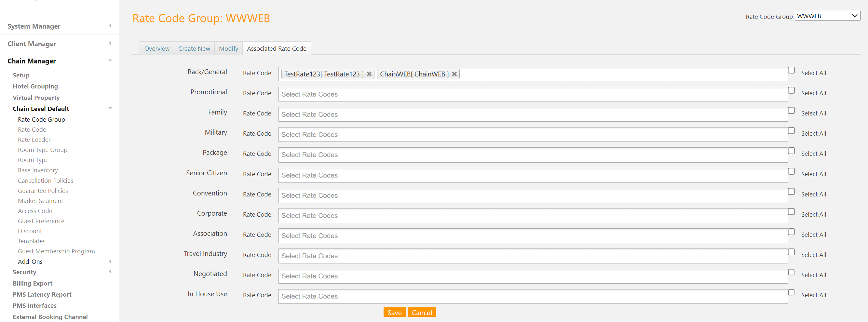
Task: Open Guest Membership Program link
Action: [56, 251]
